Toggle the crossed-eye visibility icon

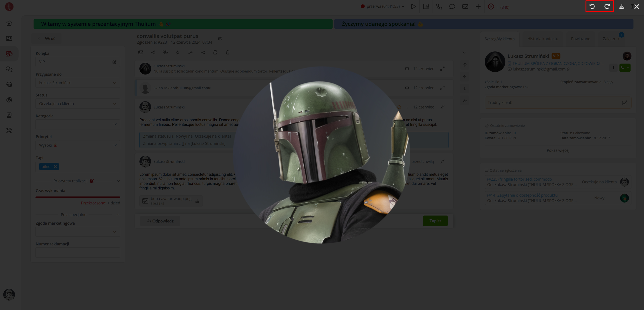[165, 52]
